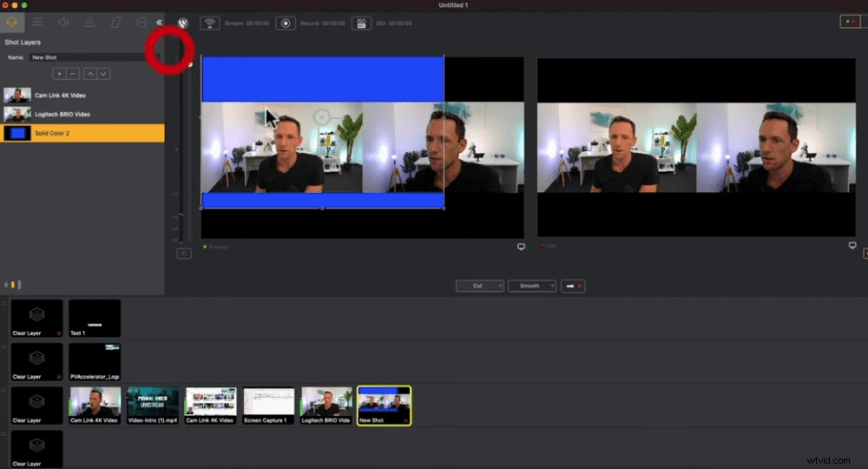Screen dimensions: 868x469
Task: Select the Screen Capture 1 shot
Action: pyautogui.click(x=268, y=406)
